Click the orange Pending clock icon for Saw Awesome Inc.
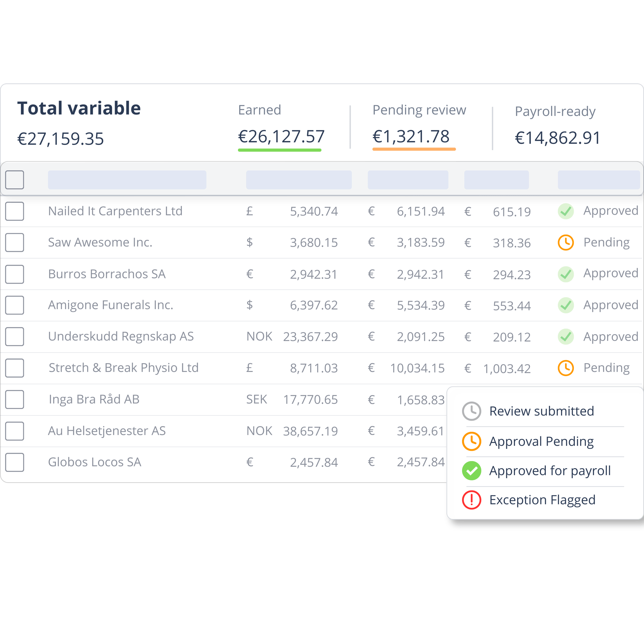Viewport: 644px width, 644px height. click(x=566, y=243)
